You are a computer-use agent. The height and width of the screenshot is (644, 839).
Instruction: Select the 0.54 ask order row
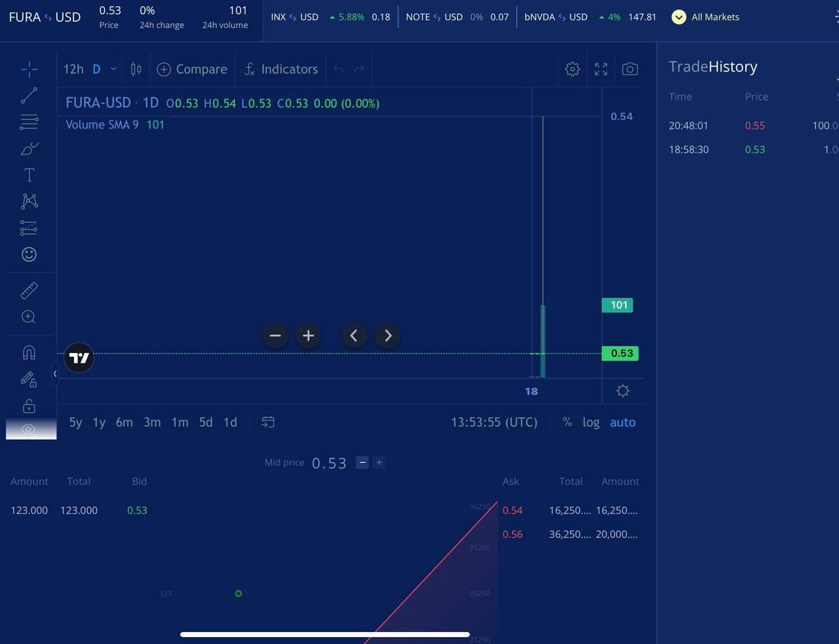pyautogui.click(x=571, y=510)
